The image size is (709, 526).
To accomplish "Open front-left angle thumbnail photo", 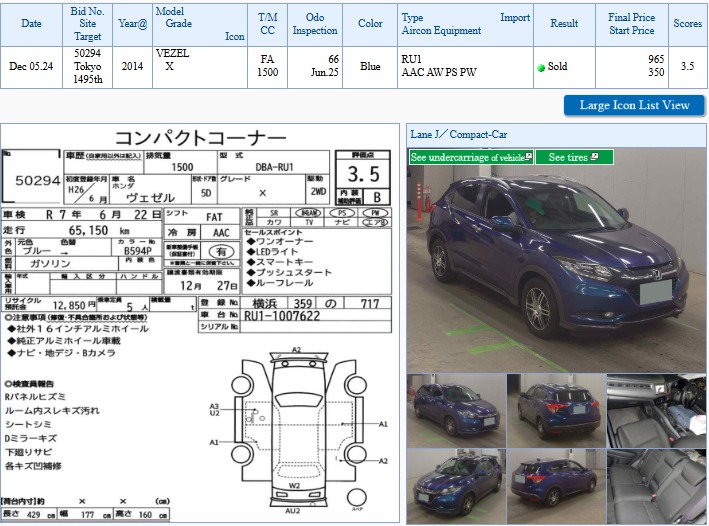I will click(456, 411).
